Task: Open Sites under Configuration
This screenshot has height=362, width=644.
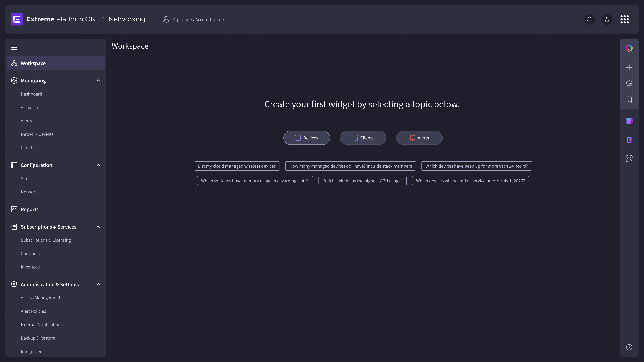Action: point(25,178)
